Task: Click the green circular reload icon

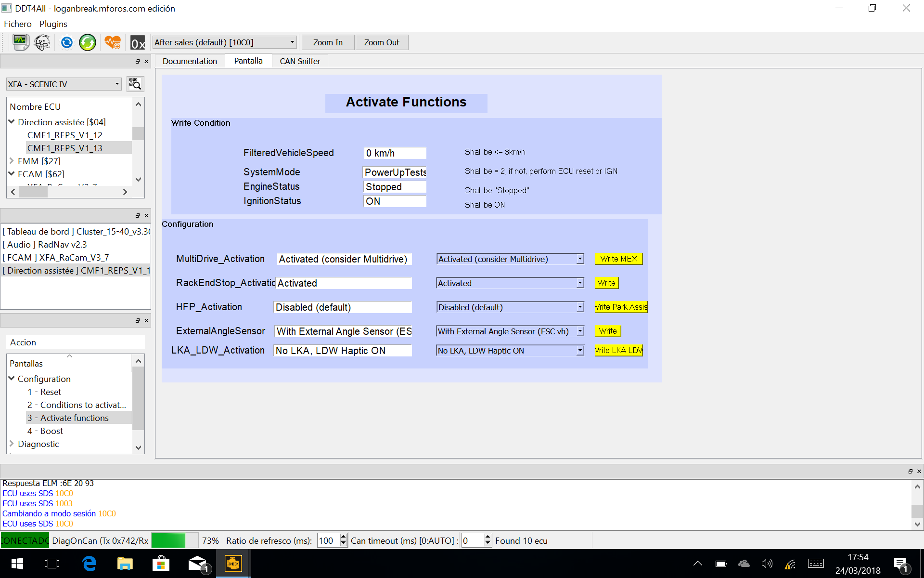Action: point(88,42)
